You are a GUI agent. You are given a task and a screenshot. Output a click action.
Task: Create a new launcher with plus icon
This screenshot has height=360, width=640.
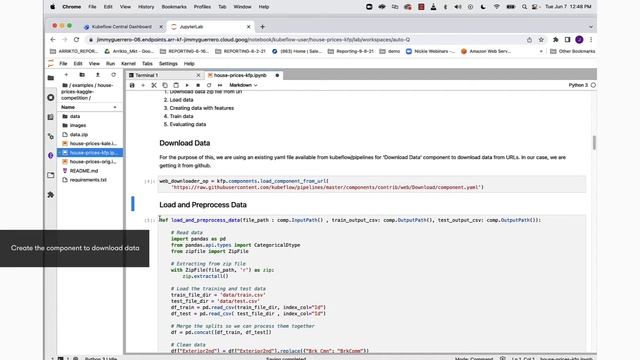coord(66,75)
